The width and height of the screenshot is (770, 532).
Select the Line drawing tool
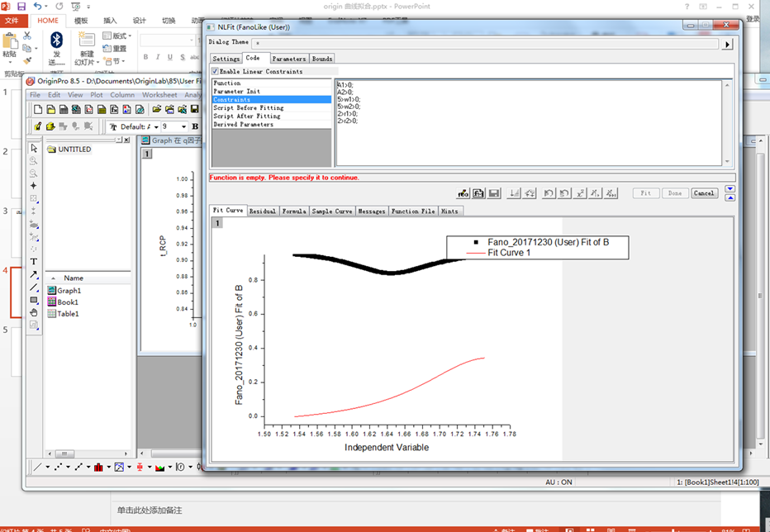coord(33,287)
